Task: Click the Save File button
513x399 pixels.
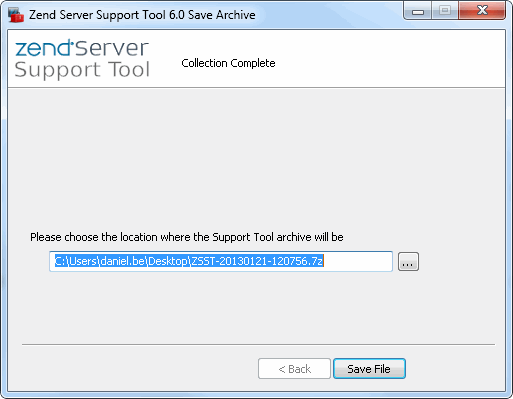Action: 369,369
